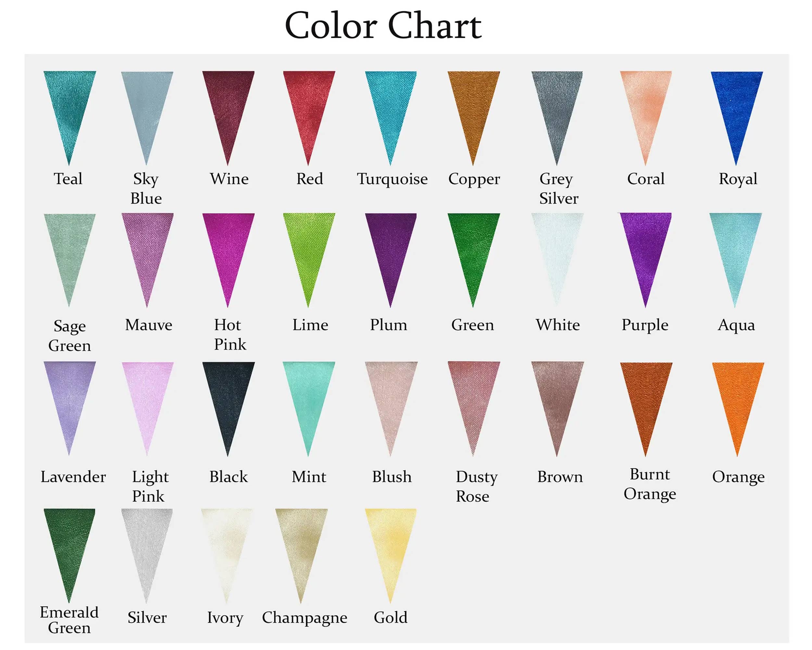The height and width of the screenshot is (650, 812).
Task: Click the Sky Blue label text
Action: point(146,188)
